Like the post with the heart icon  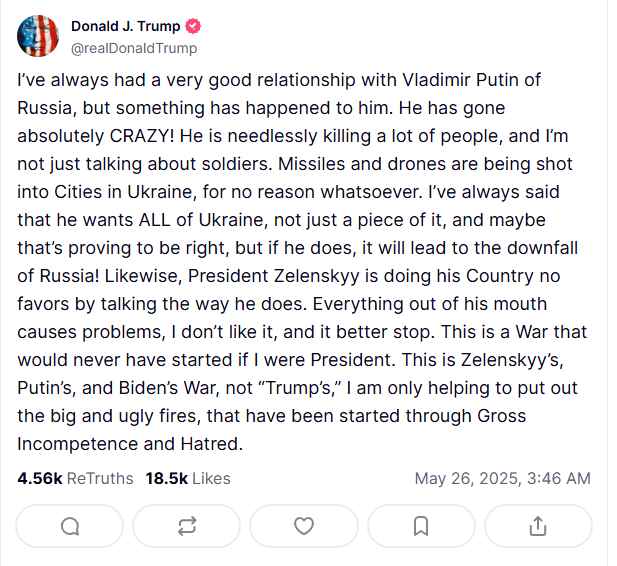tap(304, 526)
